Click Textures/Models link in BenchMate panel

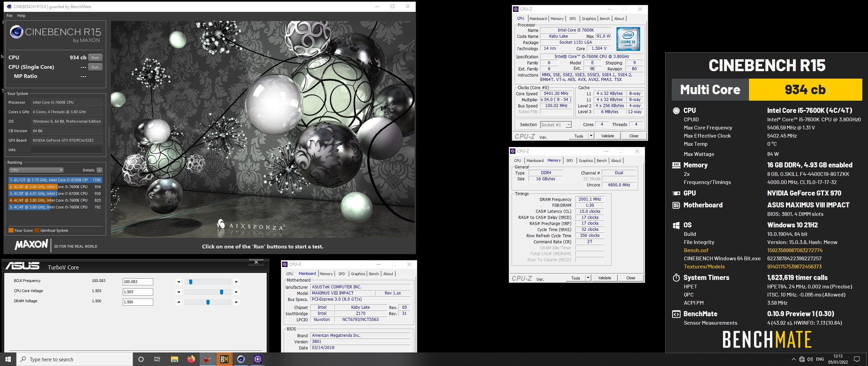pos(704,267)
